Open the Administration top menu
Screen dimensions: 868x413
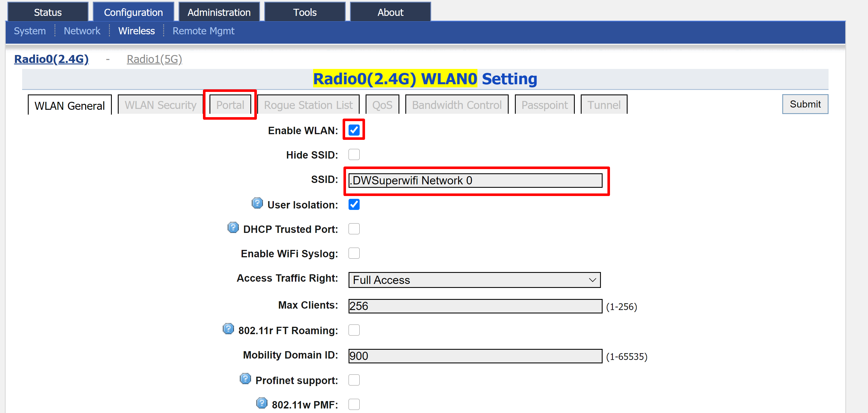point(219,12)
